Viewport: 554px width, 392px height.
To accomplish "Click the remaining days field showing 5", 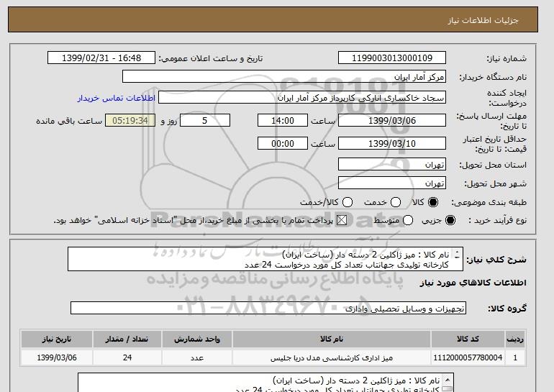I will (205, 120).
